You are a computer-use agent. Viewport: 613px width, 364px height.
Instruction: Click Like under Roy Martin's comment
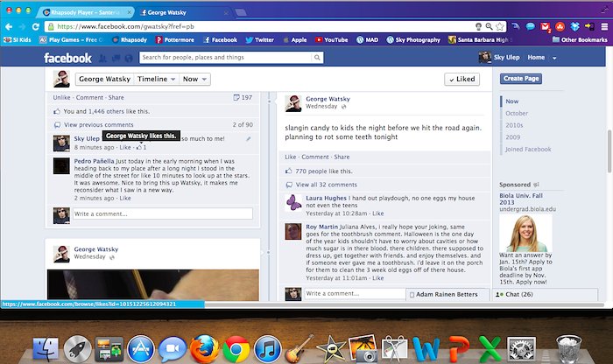[x=377, y=278]
